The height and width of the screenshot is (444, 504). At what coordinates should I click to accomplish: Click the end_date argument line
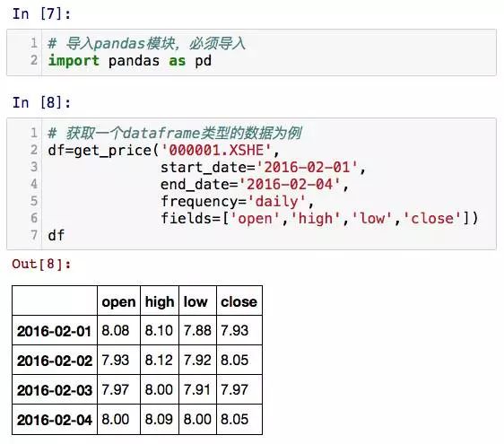pyautogui.click(x=255, y=184)
